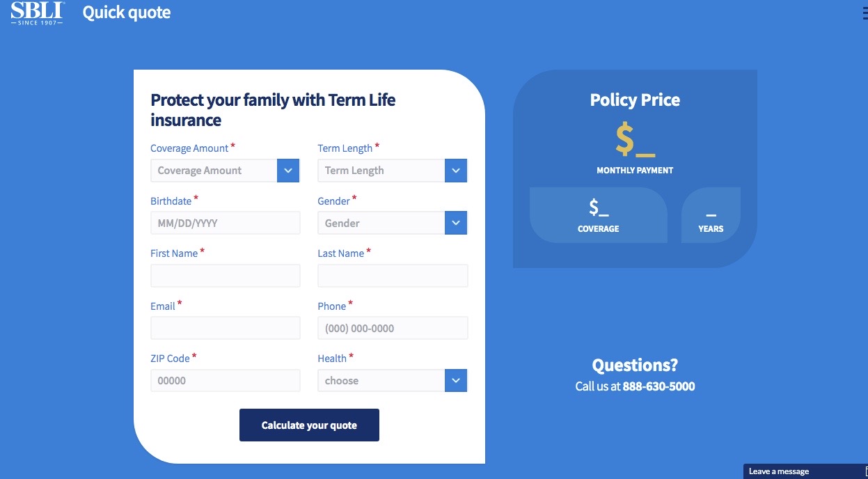This screenshot has height=479, width=868.
Task: Open the Gender select box
Action: coord(381,223)
